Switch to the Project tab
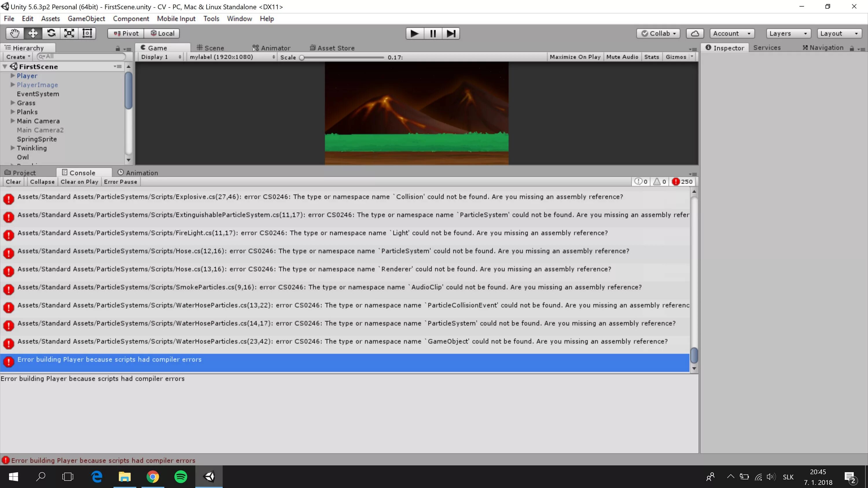This screenshot has height=488, width=868. (x=20, y=172)
